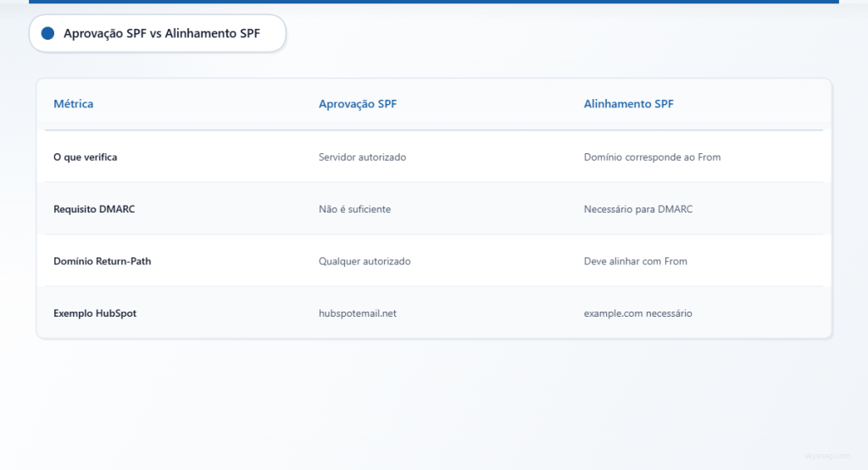This screenshot has width=868, height=470.
Task: Select the 'O que verifica' row label
Action: pos(86,157)
